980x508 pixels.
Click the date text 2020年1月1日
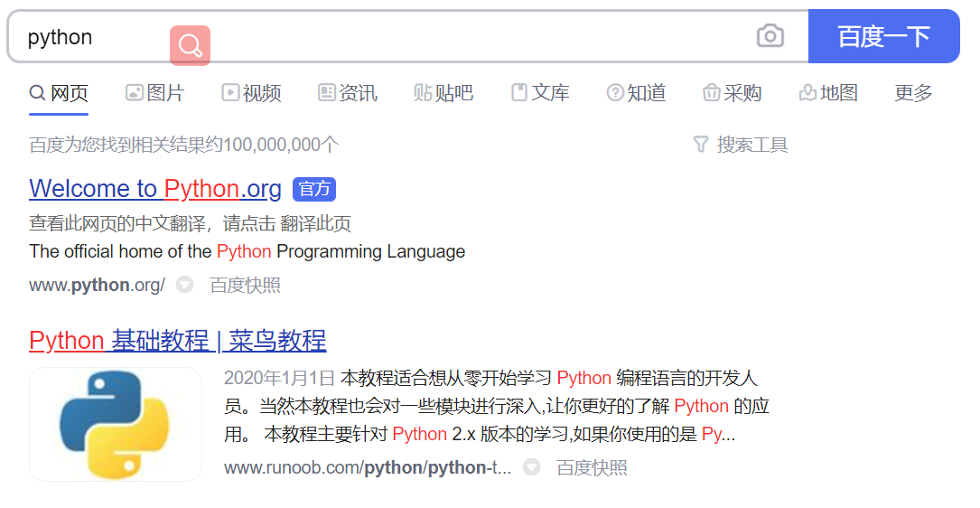tap(279, 378)
